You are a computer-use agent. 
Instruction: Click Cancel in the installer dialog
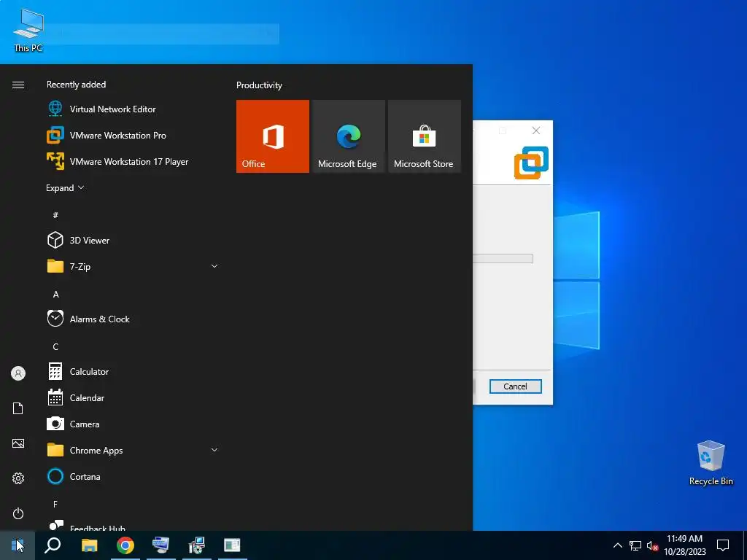[x=516, y=386]
